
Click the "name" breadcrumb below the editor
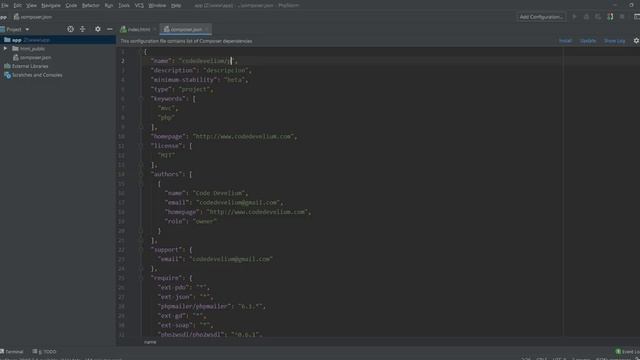coord(150,342)
